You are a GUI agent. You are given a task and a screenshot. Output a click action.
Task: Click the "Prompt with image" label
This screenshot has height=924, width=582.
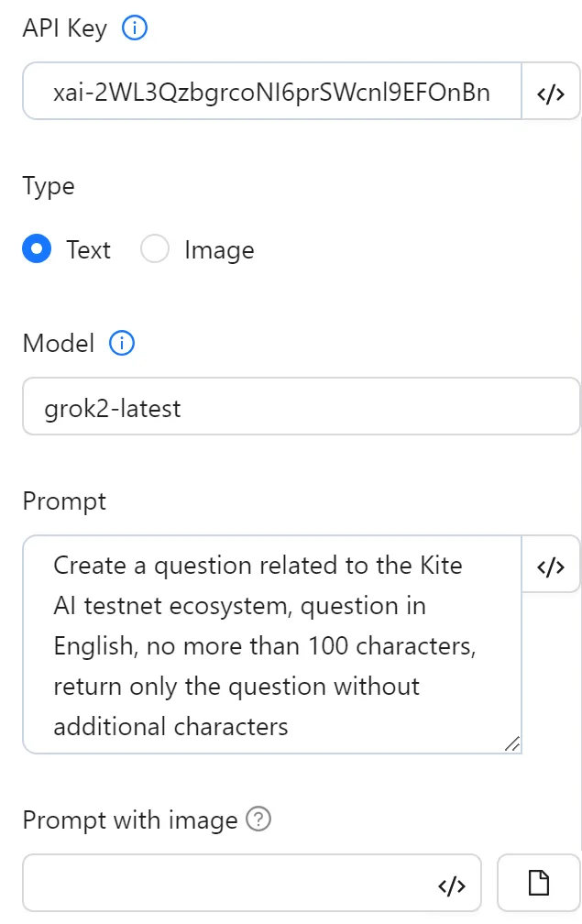click(x=129, y=819)
